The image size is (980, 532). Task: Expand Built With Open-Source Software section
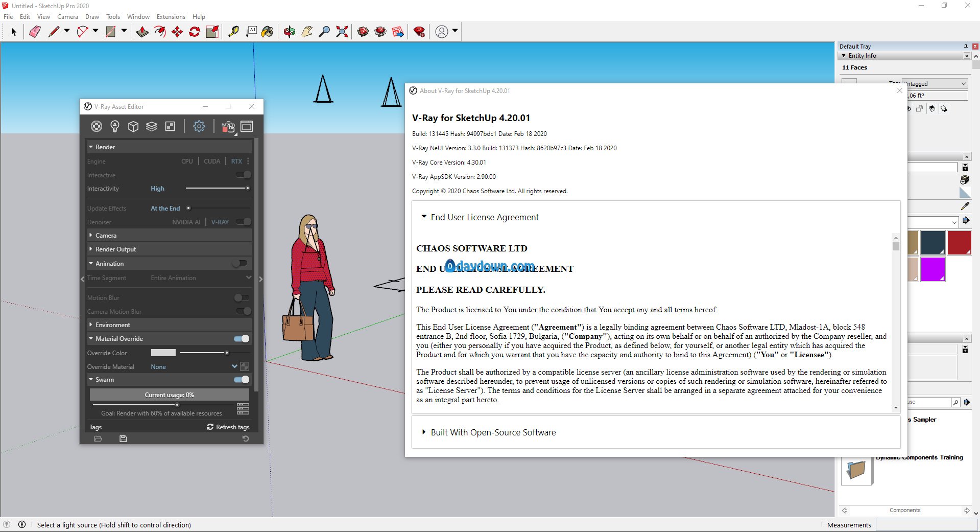click(493, 432)
